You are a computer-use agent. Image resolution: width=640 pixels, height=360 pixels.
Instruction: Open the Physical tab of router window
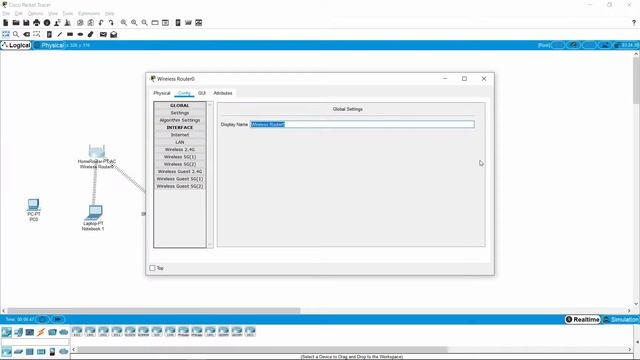(x=162, y=93)
